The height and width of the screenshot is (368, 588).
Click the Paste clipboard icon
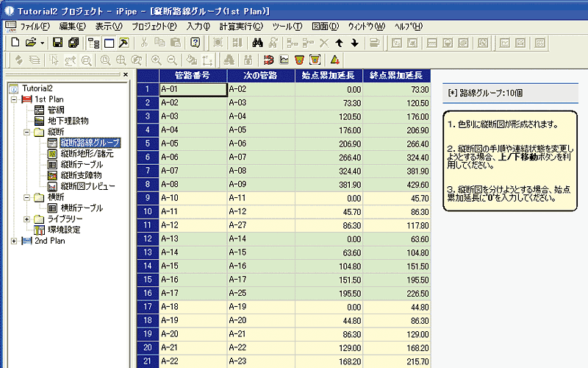click(176, 43)
